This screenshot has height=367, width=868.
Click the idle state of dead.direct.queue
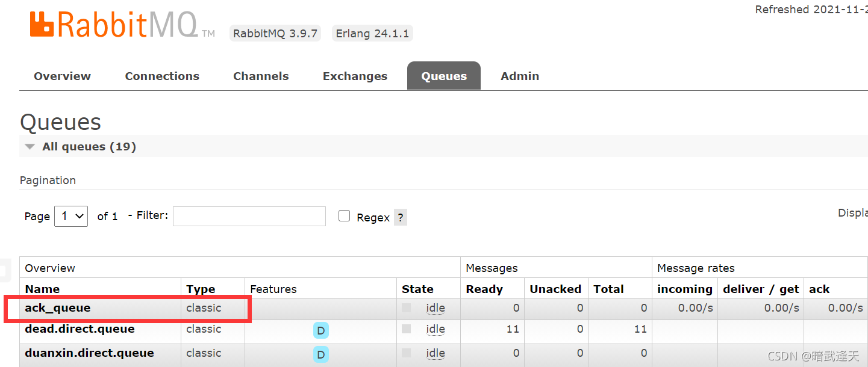click(x=436, y=329)
